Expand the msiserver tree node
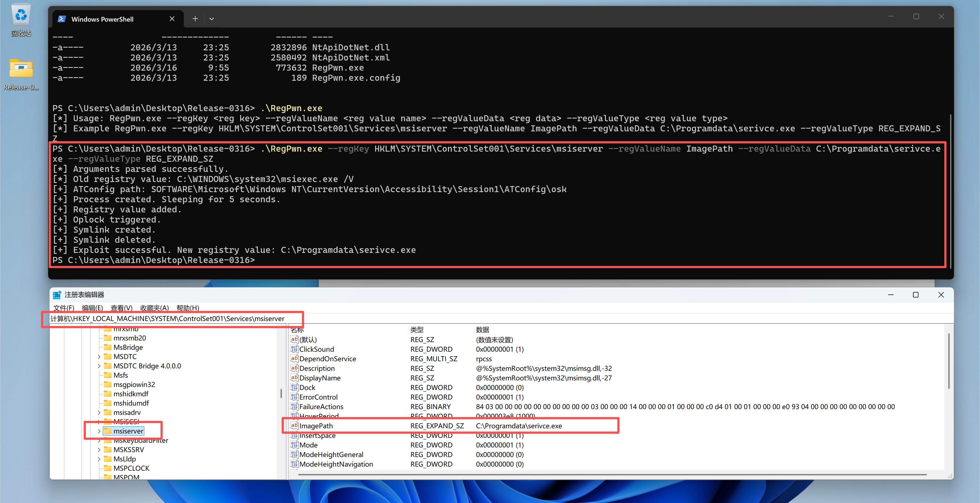Viewport: 980px width, 503px height. tap(99, 431)
